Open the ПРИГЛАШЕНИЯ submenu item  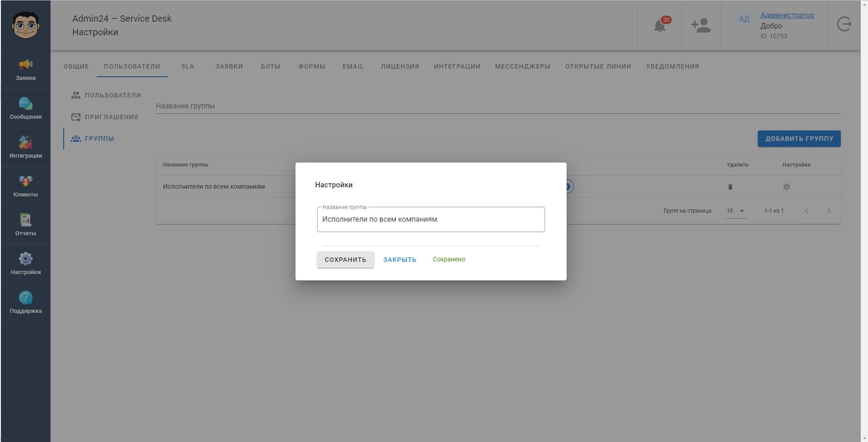(105, 117)
